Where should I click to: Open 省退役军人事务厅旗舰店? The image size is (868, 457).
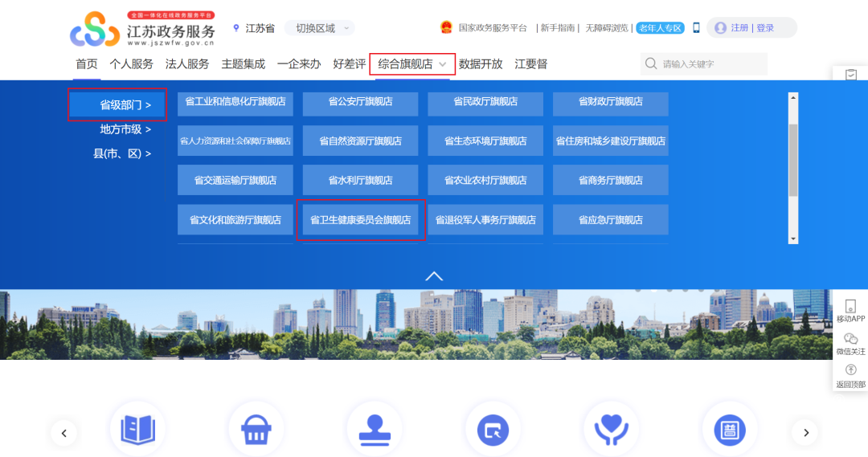point(485,219)
